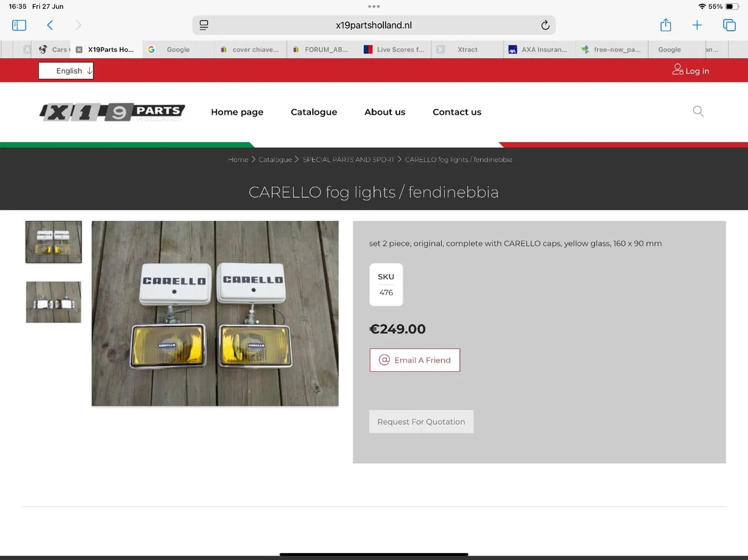The height and width of the screenshot is (560, 748).
Task: Select the front-view fog lights thumbnail
Action: point(54,242)
